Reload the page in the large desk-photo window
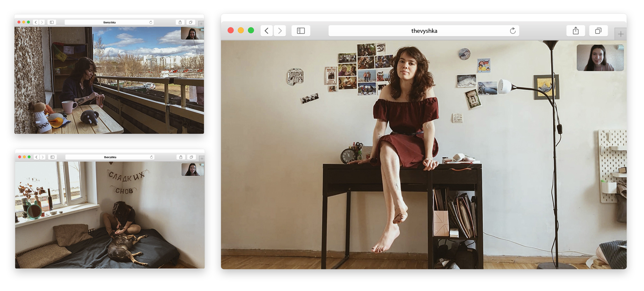 (x=513, y=31)
